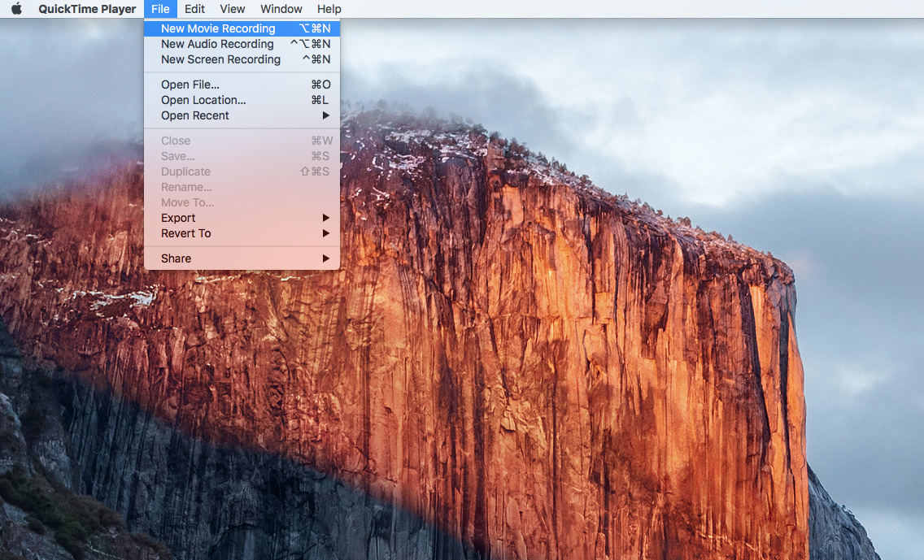This screenshot has height=560, width=924.
Task: Click the greyed-out Close item
Action: (x=176, y=141)
